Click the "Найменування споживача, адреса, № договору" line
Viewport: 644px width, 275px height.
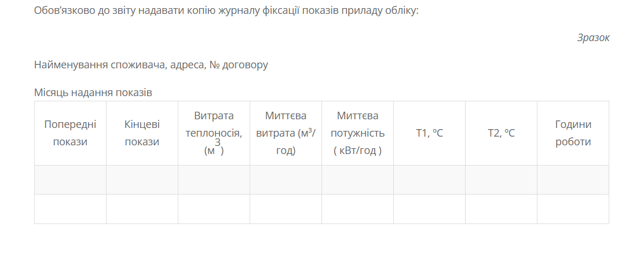point(151,65)
